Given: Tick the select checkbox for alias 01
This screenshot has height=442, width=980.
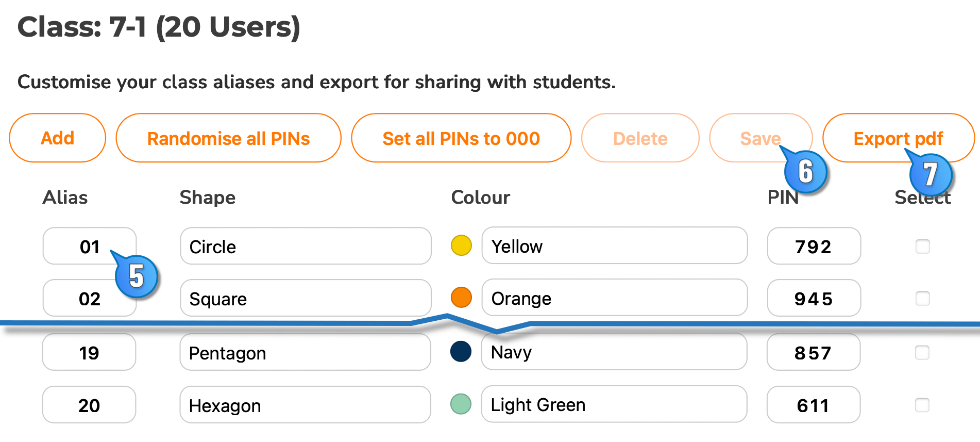Looking at the screenshot, I should click(922, 247).
